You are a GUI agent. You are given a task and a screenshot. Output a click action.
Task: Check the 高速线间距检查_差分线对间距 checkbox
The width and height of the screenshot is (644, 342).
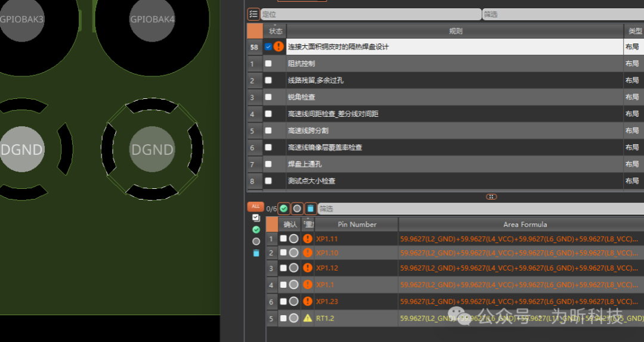pyautogui.click(x=268, y=114)
